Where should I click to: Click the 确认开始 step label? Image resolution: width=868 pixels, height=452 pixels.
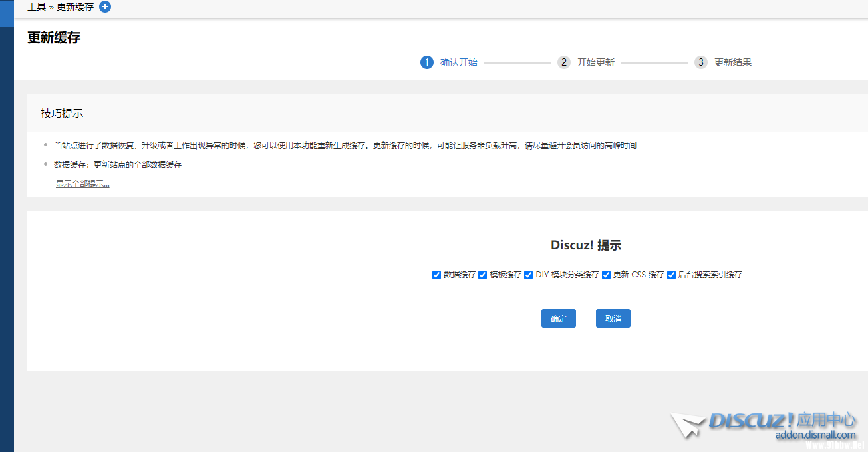click(459, 62)
